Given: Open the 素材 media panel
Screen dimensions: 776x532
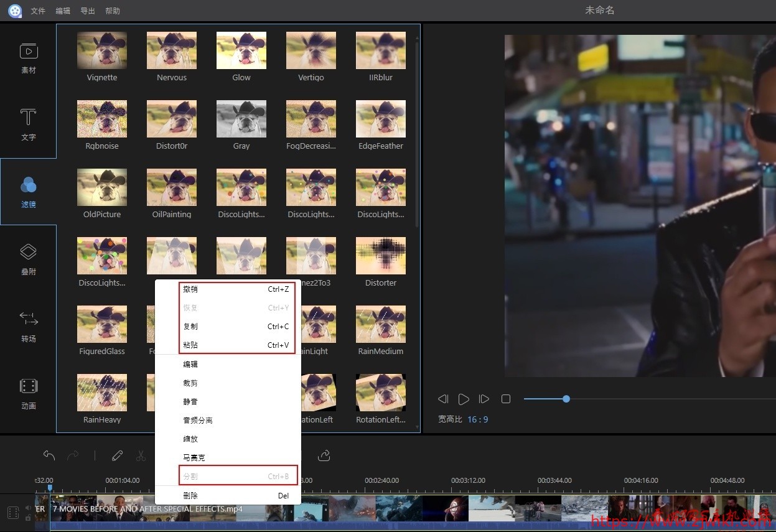Looking at the screenshot, I should 29,58.
